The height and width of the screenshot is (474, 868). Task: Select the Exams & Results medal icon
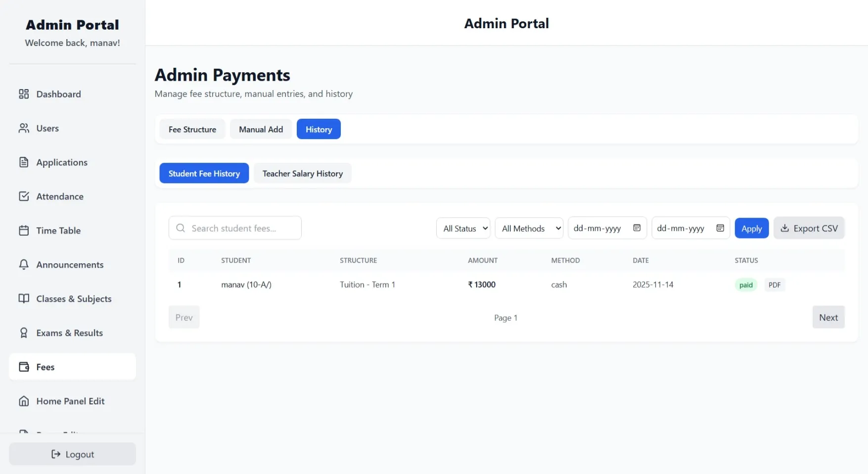(x=24, y=332)
